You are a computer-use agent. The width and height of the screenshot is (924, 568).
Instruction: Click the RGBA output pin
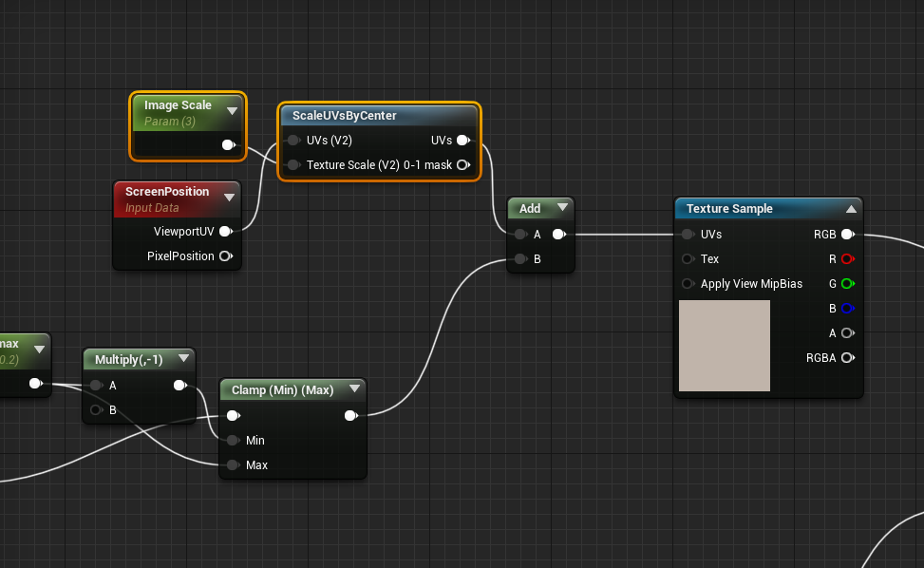point(848,358)
